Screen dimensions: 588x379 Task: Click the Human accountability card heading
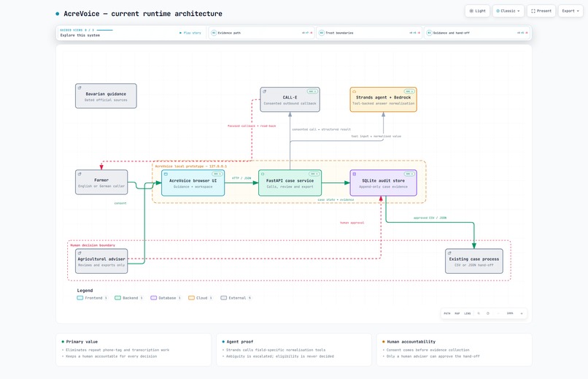pos(411,342)
